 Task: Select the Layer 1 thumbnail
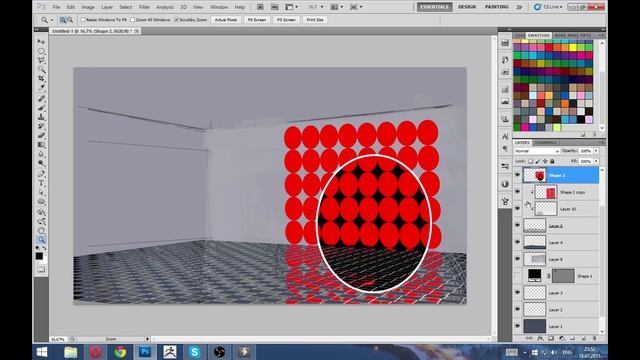click(534, 326)
